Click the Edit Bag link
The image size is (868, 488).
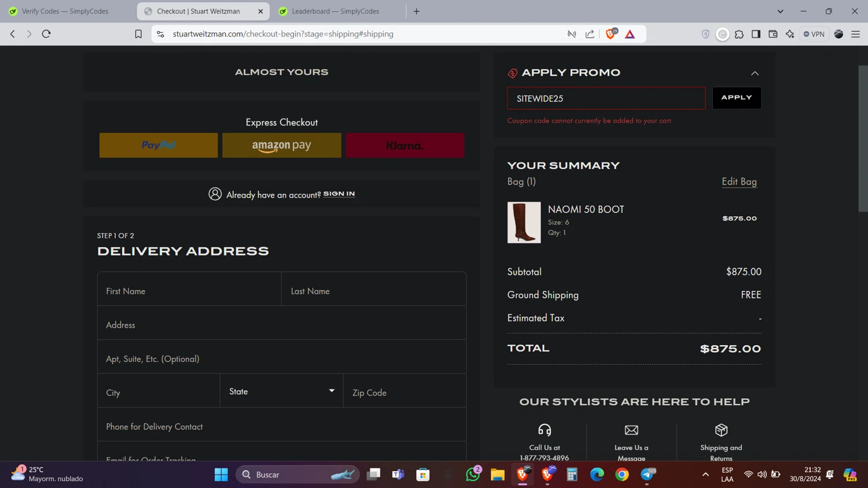(739, 182)
